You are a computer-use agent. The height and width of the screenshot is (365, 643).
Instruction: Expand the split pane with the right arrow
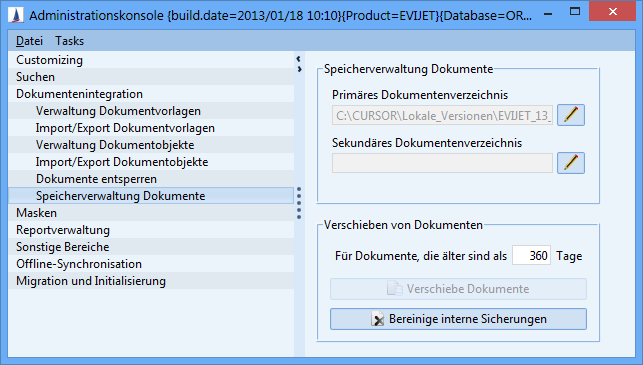tap(299, 69)
